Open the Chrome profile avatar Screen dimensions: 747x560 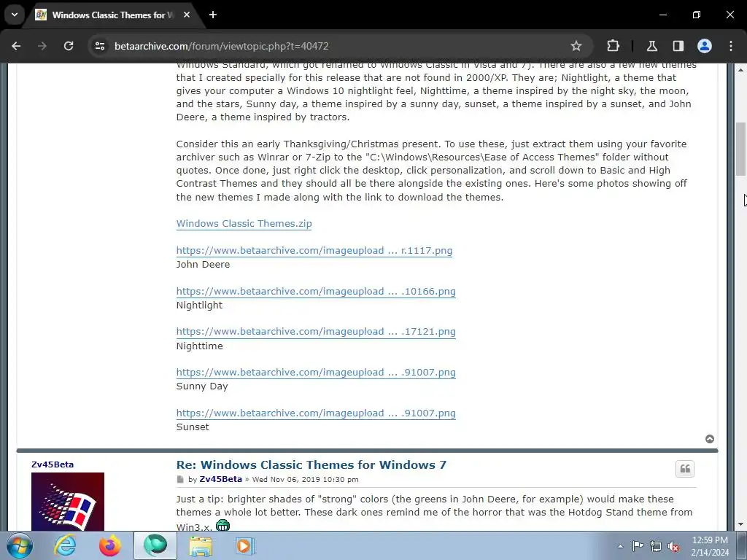tap(705, 46)
